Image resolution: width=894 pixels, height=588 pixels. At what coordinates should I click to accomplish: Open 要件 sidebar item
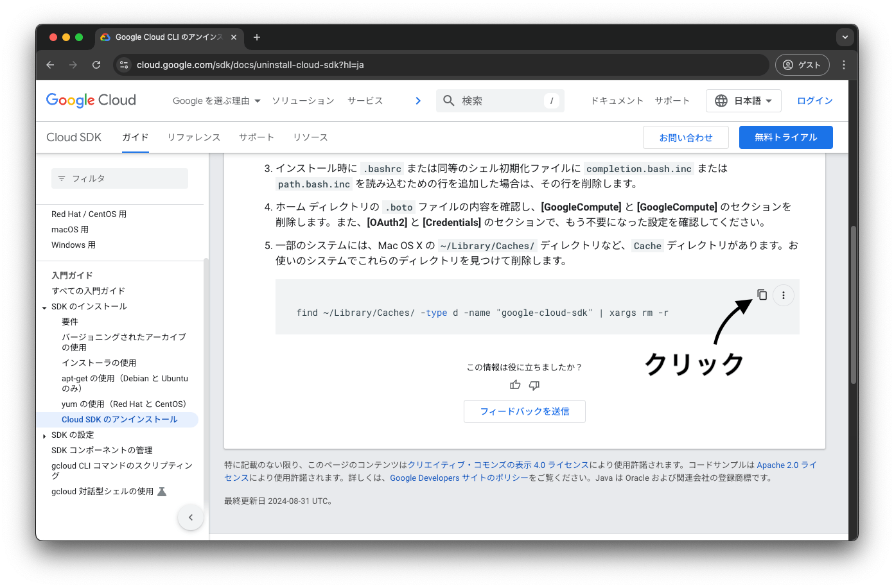pyautogui.click(x=70, y=322)
